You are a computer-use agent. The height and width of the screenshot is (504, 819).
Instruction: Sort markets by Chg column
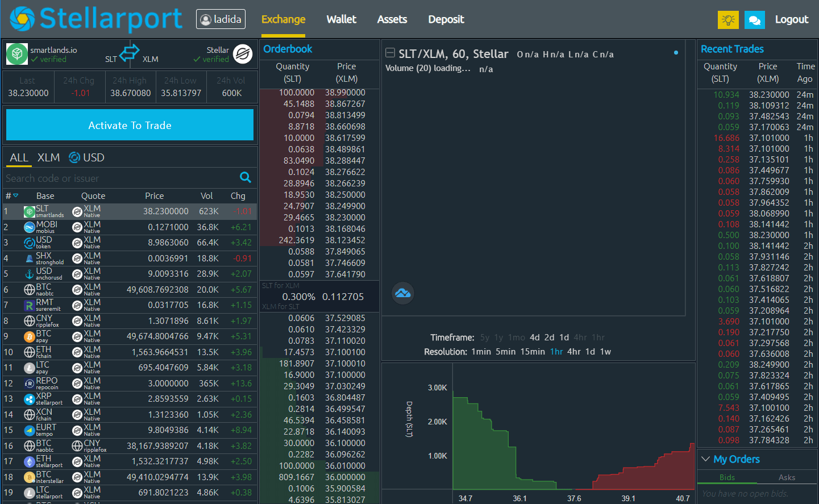(238, 195)
